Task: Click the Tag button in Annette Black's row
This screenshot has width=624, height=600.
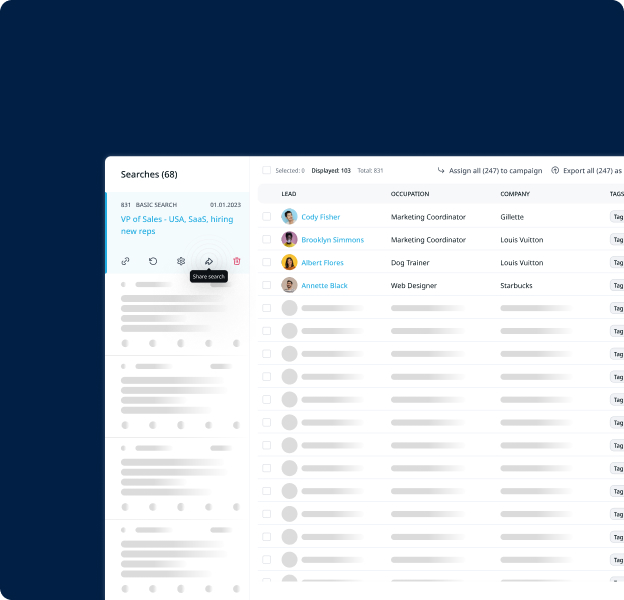Action: click(x=618, y=285)
